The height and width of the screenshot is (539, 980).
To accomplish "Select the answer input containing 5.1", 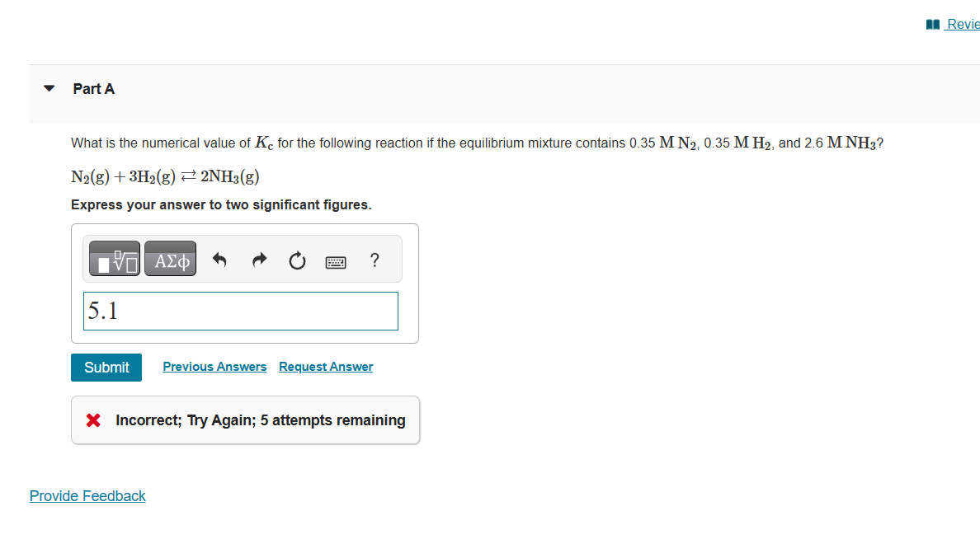I will coord(240,311).
